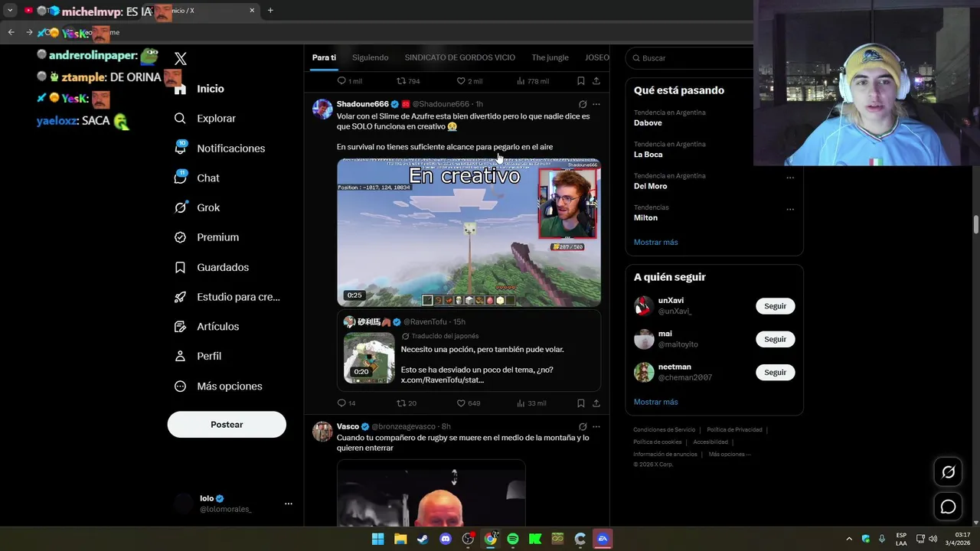
Task: Open more options for Del Moro trend
Action: (x=790, y=178)
